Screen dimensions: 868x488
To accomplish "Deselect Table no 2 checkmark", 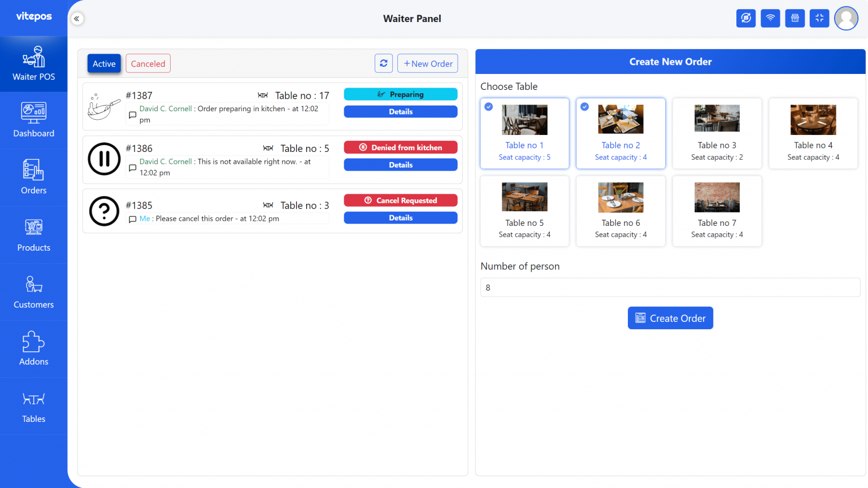I will click(x=584, y=106).
